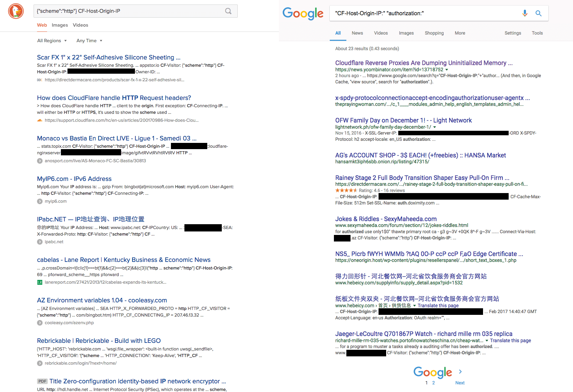Click the favicon beside directdermacare.com Scar FX URL
This screenshot has height=392, width=573.
pyautogui.click(x=40, y=80)
